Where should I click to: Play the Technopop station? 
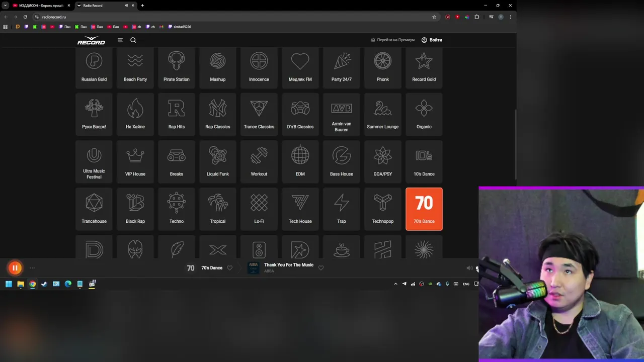(x=383, y=209)
